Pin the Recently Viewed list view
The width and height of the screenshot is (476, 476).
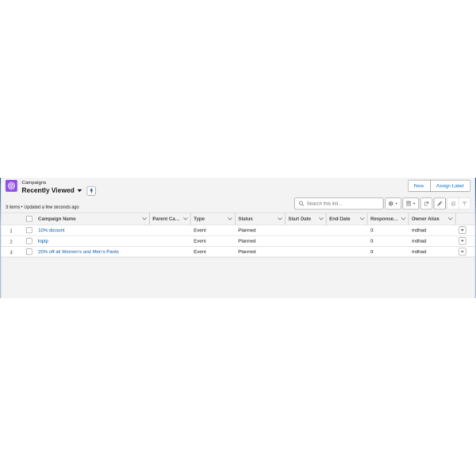point(91,191)
